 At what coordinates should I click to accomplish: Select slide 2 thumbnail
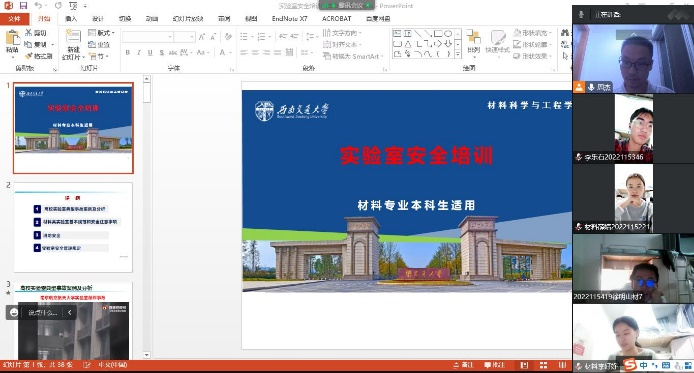[73, 227]
